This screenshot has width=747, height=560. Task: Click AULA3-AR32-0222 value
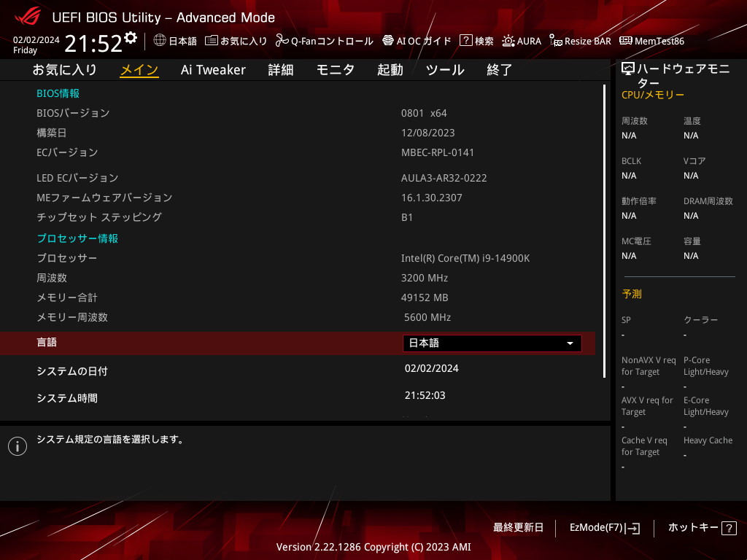(444, 178)
